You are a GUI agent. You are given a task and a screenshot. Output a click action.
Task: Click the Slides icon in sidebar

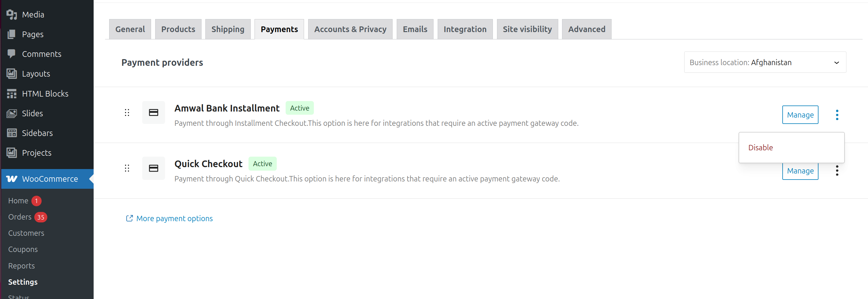(12, 113)
